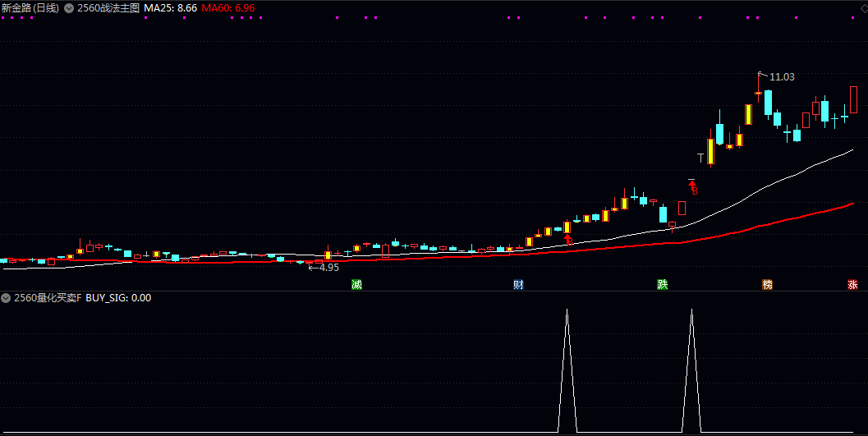868x436 pixels.
Task: Click the BUY_SIG: 0.00 value label
Action: (x=118, y=298)
